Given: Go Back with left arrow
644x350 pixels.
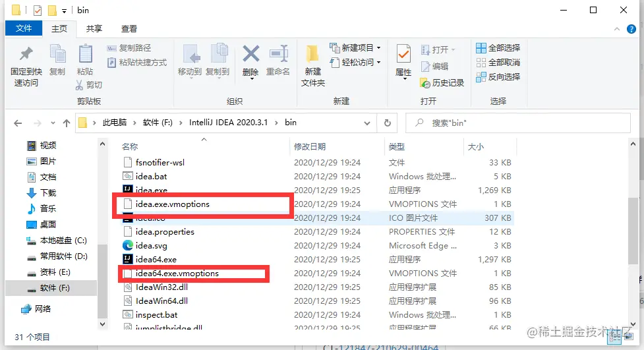Looking at the screenshot, I should (x=18, y=123).
